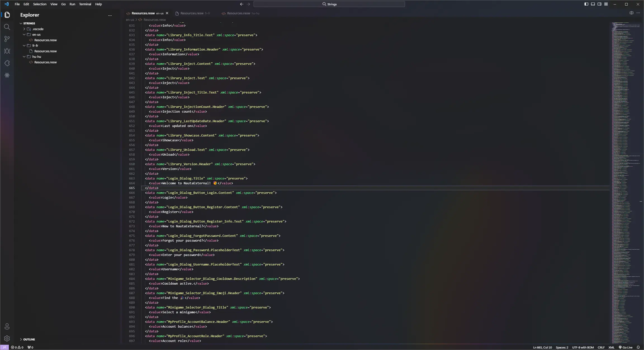Open the Source Control view
The image size is (644, 350).
pyautogui.click(x=7, y=39)
